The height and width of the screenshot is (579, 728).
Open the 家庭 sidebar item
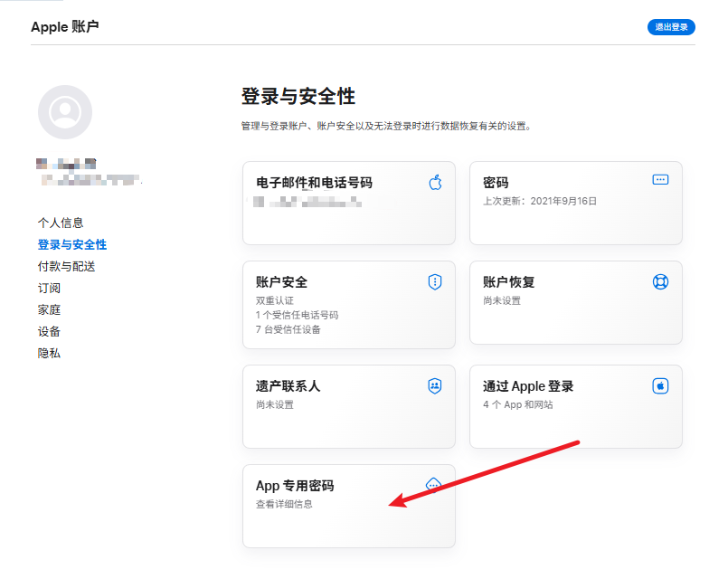[x=49, y=310]
